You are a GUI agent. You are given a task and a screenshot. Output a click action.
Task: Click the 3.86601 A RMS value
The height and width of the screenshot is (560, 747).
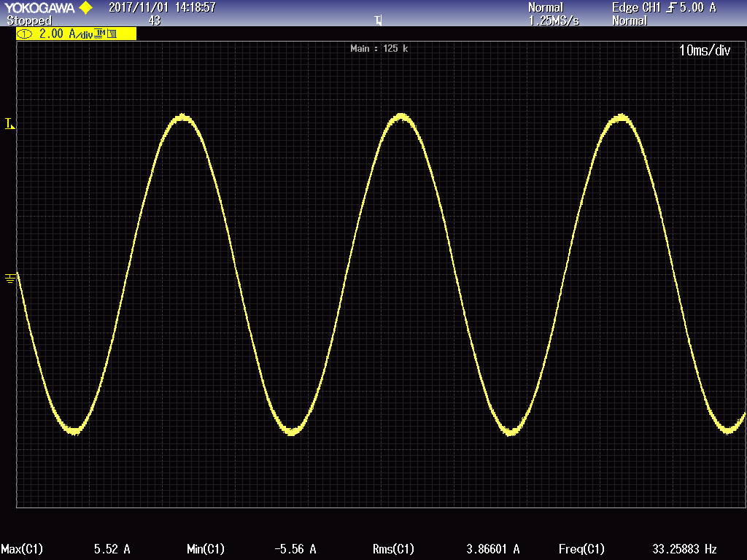click(x=493, y=549)
